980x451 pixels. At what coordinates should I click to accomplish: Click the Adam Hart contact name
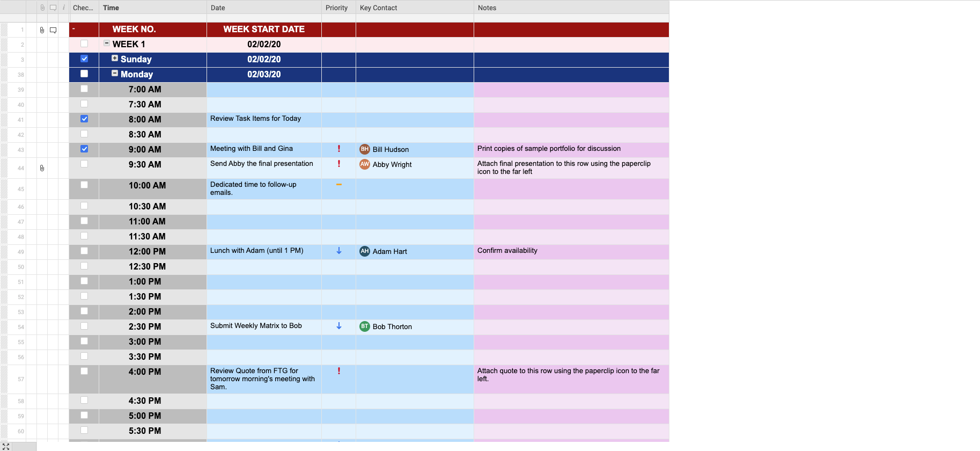(389, 252)
